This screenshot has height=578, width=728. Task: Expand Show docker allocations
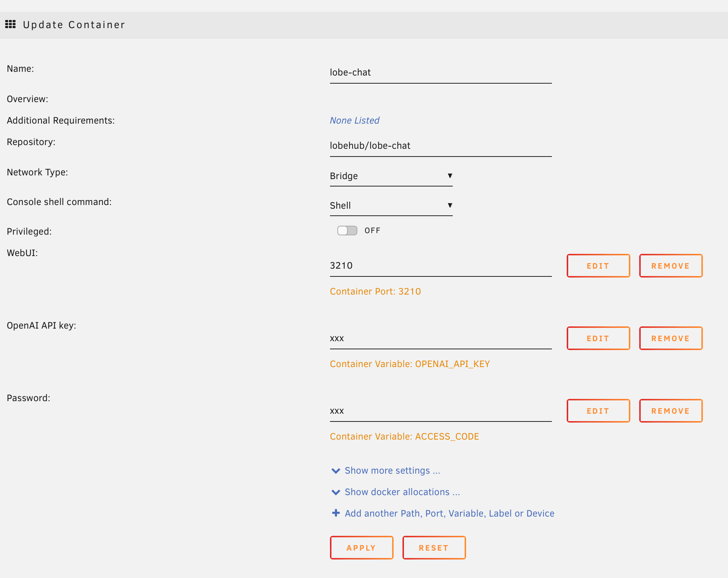pyautogui.click(x=402, y=492)
